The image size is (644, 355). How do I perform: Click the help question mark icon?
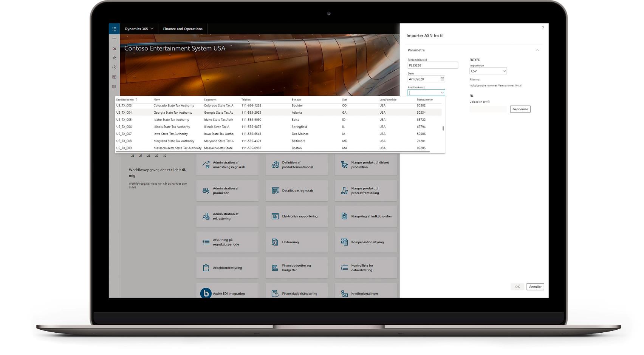coord(543,28)
